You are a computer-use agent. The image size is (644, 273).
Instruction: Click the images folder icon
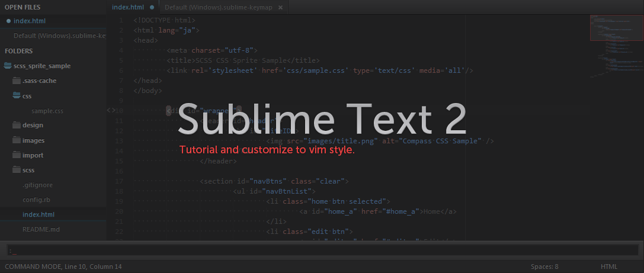point(17,140)
